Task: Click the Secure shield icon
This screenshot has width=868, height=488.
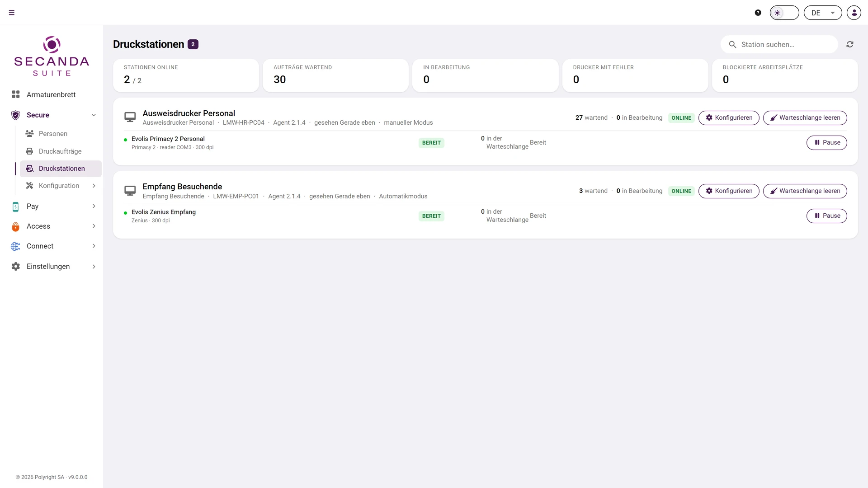Action: [x=16, y=115]
